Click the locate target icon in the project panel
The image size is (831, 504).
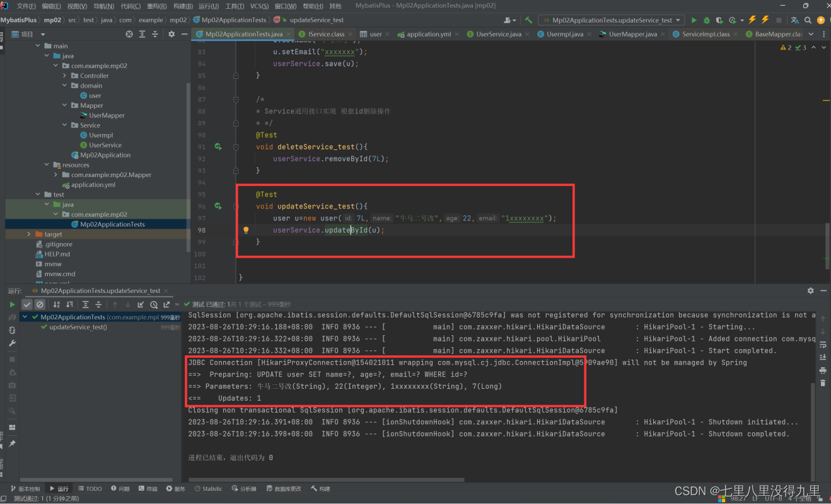coord(129,34)
